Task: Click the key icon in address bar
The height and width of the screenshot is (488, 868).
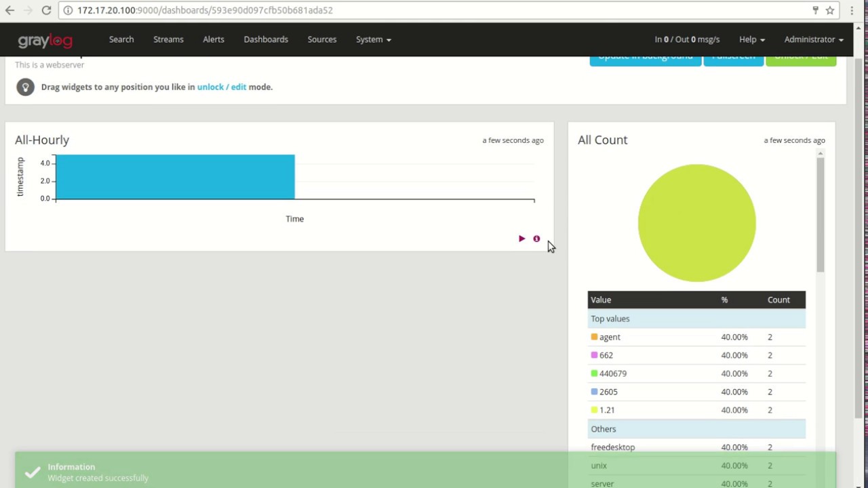Action: (815, 10)
